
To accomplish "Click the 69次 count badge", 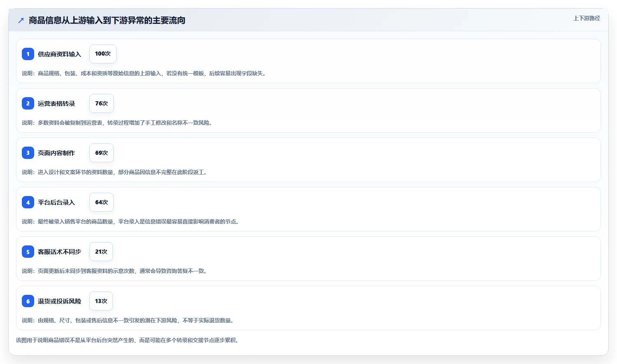I will (101, 153).
